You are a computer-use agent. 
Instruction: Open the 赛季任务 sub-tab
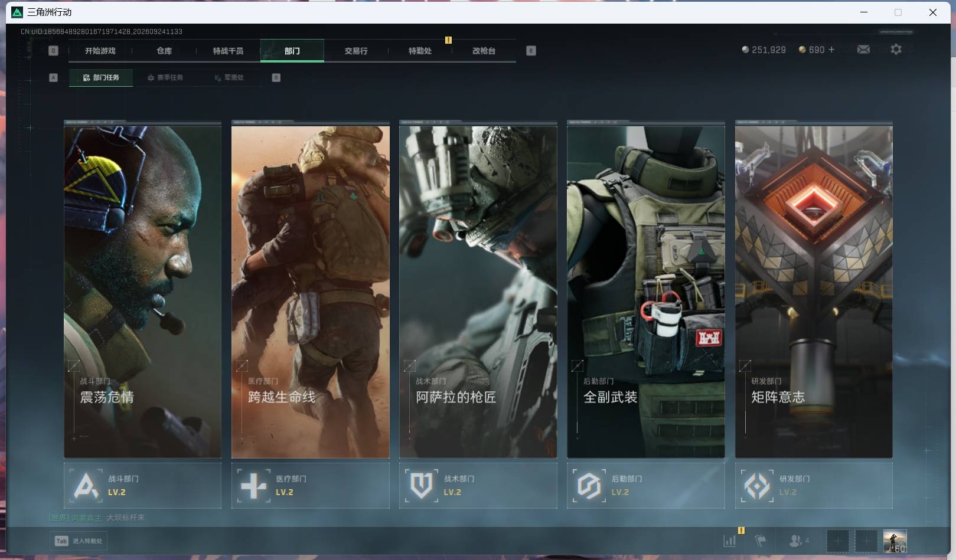(165, 77)
